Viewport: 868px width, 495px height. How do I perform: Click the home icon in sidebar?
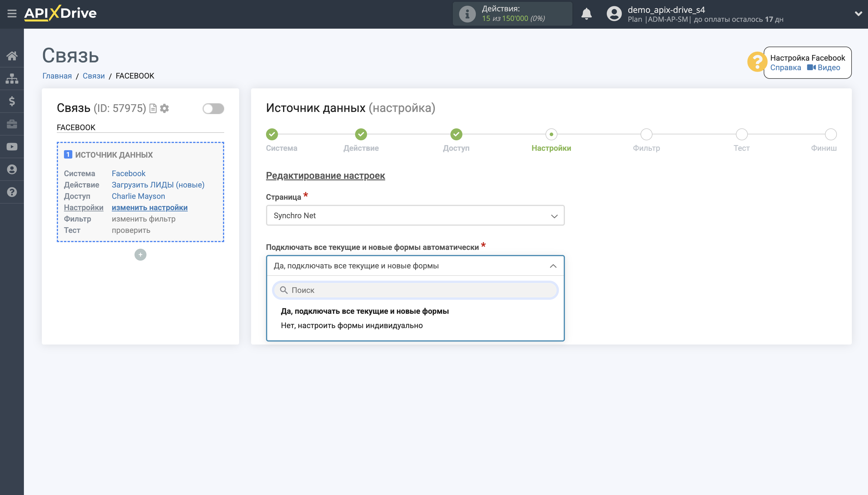pos(12,56)
